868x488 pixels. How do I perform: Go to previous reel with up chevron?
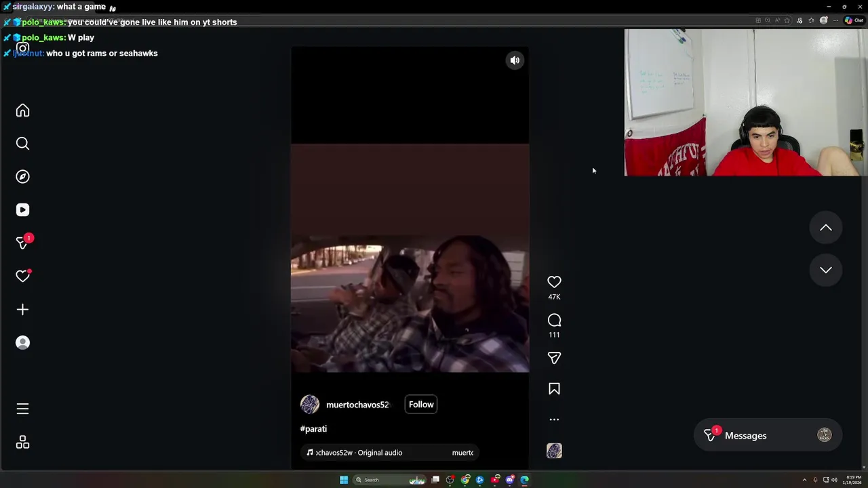click(x=825, y=228)
